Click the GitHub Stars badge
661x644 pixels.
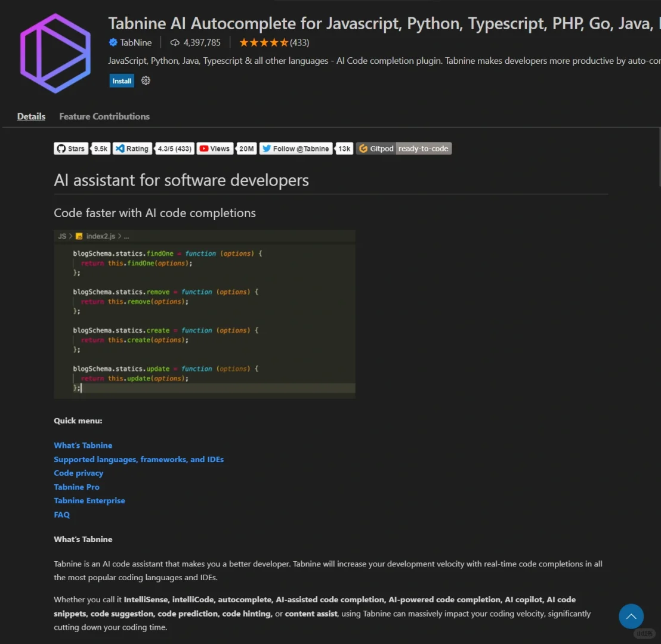pyautogui.click(x=71, y=148)
